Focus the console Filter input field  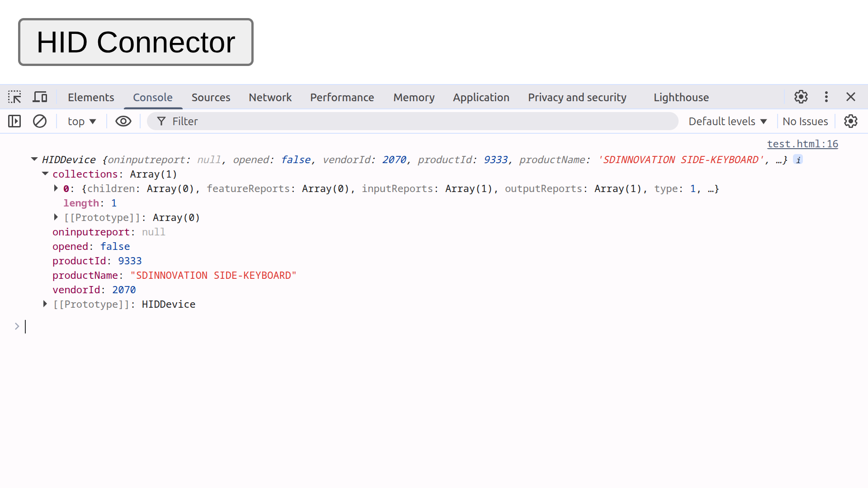coord(412,121)
